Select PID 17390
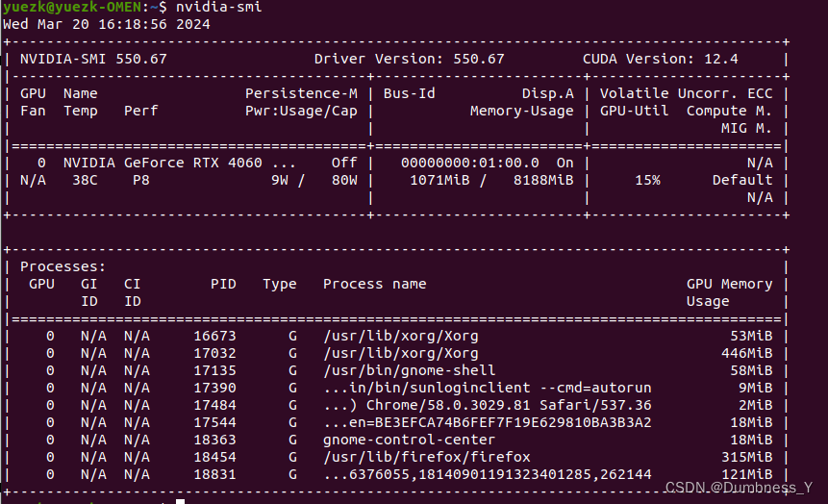Screen dimensions: 828x504 click(x=214, y=388)
